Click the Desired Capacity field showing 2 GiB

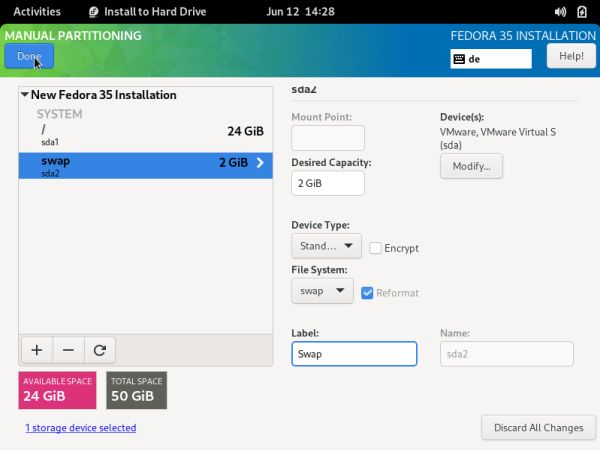328,183
